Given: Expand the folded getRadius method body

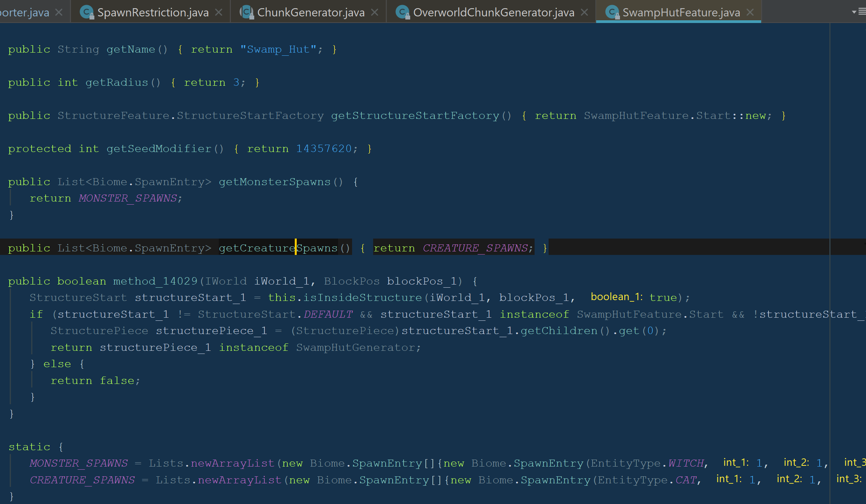Looking at the screenshot, I should pos(173,83).
